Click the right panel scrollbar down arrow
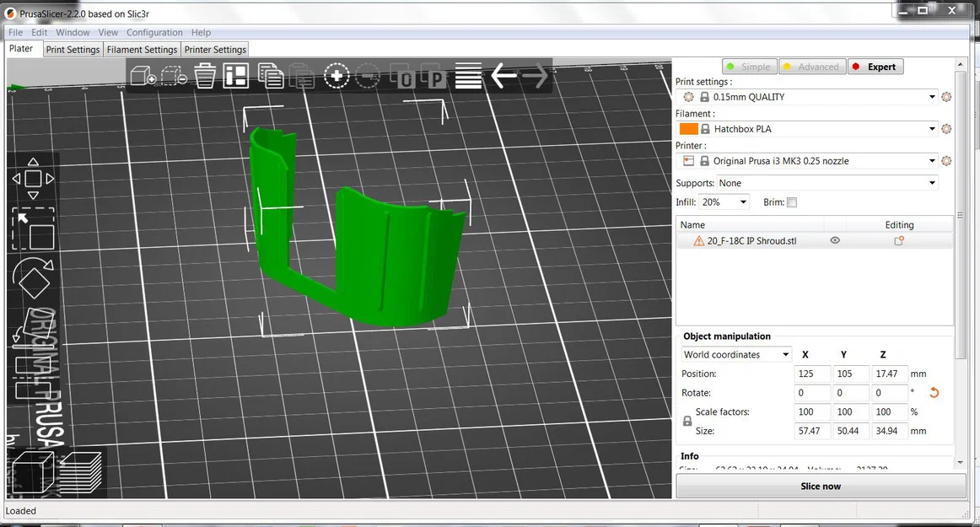The image size is (980, 527). [x=961, y=463]
